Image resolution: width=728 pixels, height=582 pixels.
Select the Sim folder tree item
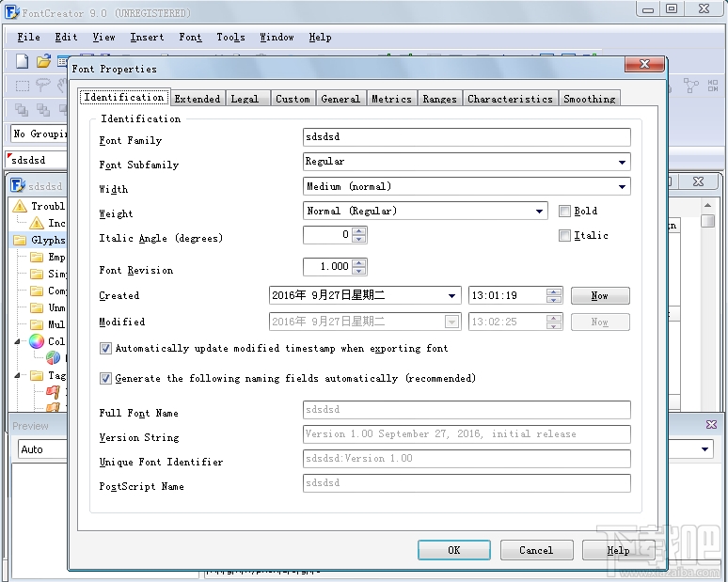[x=48, y=274]
